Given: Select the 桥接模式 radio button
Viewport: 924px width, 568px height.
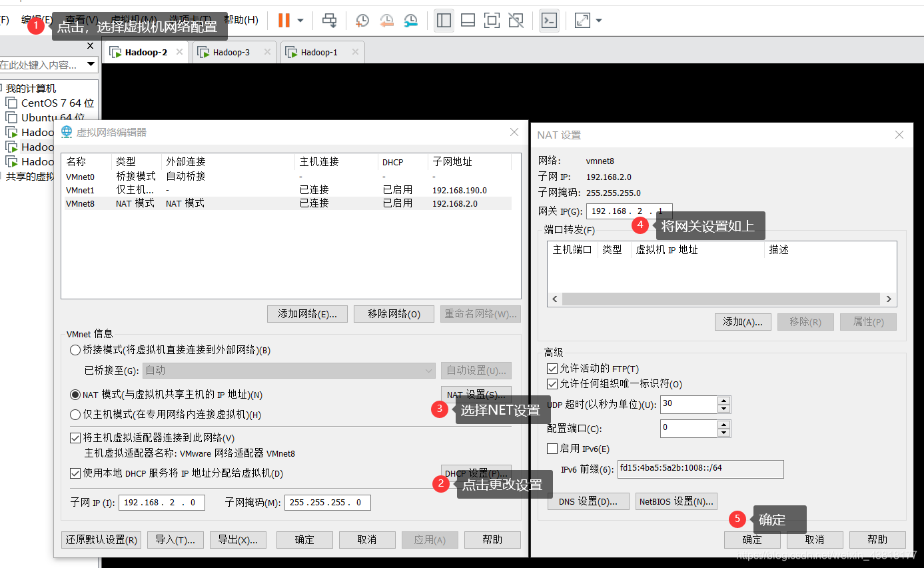Looking at the screenshot, I should pyautogui.click(x=75, y=350).
